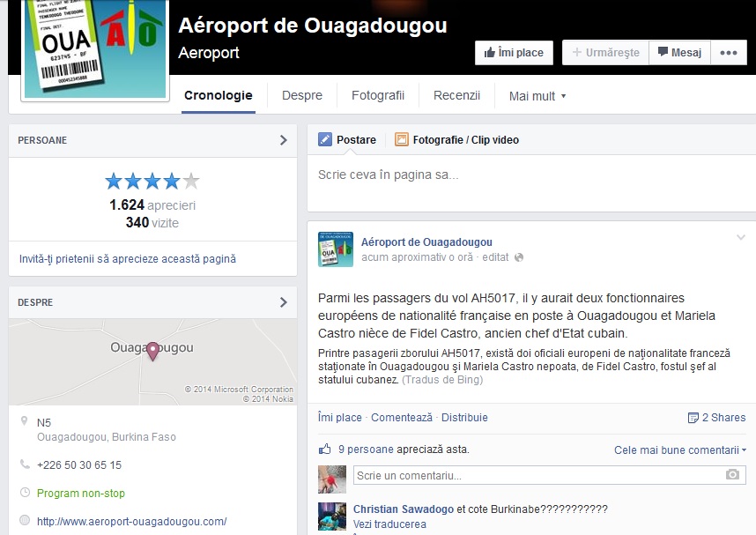This screenshot has width=756, height=535.
Task: Click the camera icon in comment box
Action: coord(731,475)
